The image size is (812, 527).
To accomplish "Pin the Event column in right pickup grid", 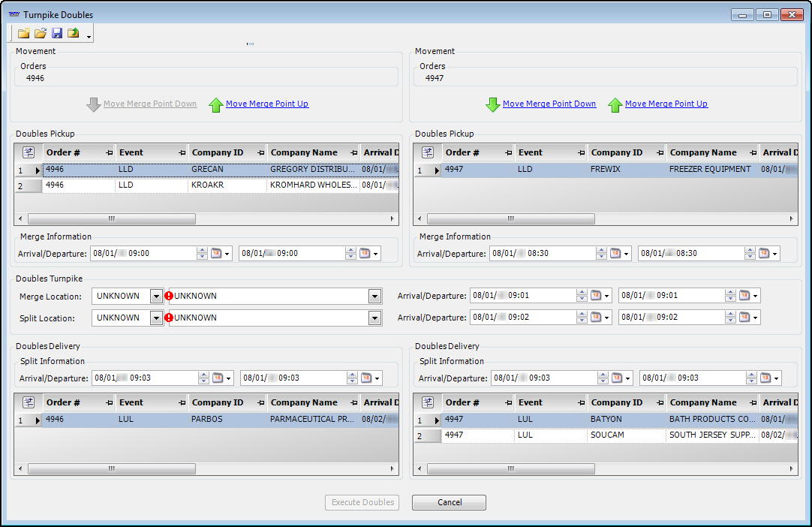I will [x=582, y=153].
